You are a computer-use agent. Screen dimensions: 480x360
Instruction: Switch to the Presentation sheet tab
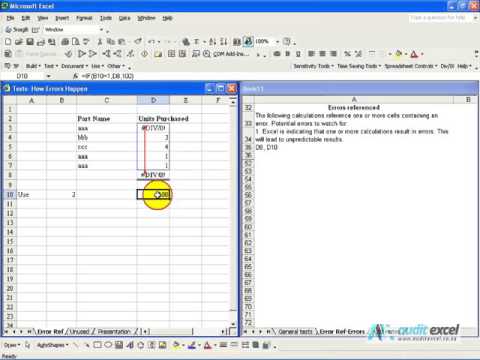click(113, 332)
